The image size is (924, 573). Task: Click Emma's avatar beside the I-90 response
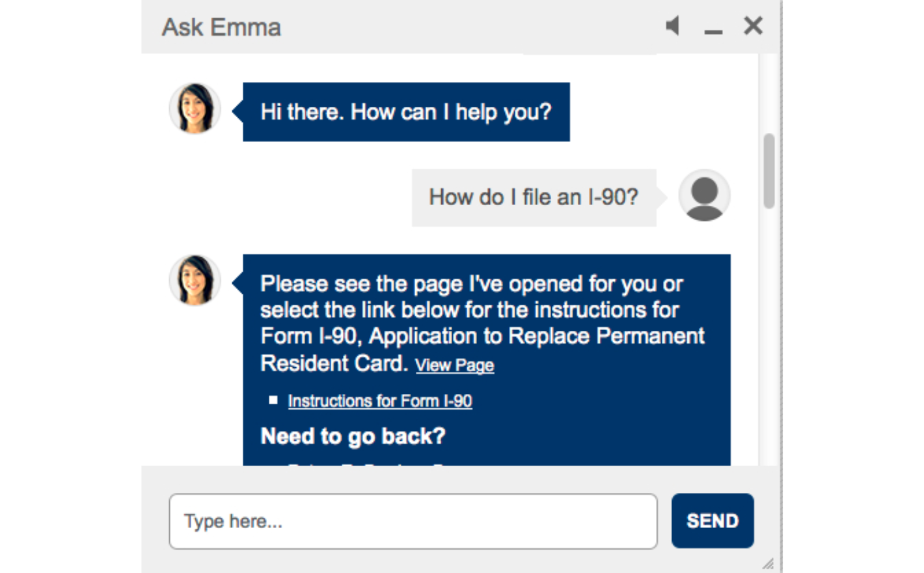pyautogui.click(x=195, y=280)
